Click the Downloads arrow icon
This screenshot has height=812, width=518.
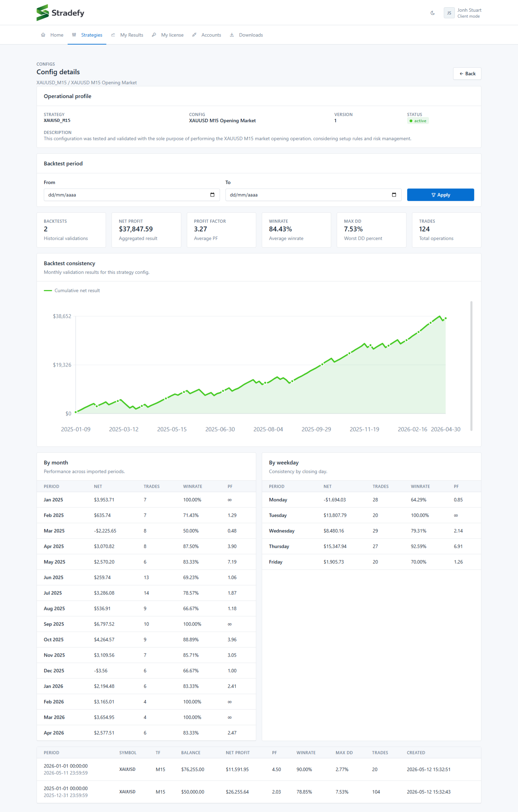(x=232, y=35)
